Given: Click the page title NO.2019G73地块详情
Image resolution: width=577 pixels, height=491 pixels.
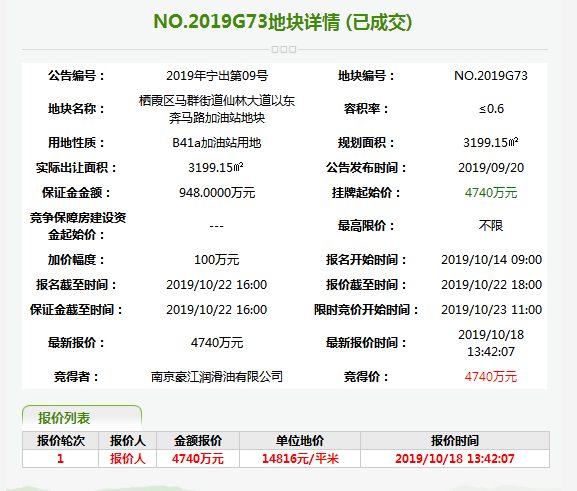Looking at the screenshot, I should 247,22.
